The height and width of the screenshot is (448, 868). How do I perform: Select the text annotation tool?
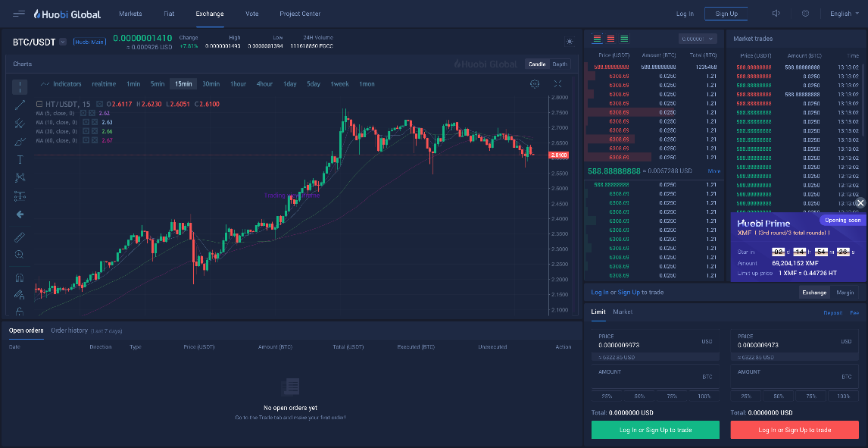20,159
